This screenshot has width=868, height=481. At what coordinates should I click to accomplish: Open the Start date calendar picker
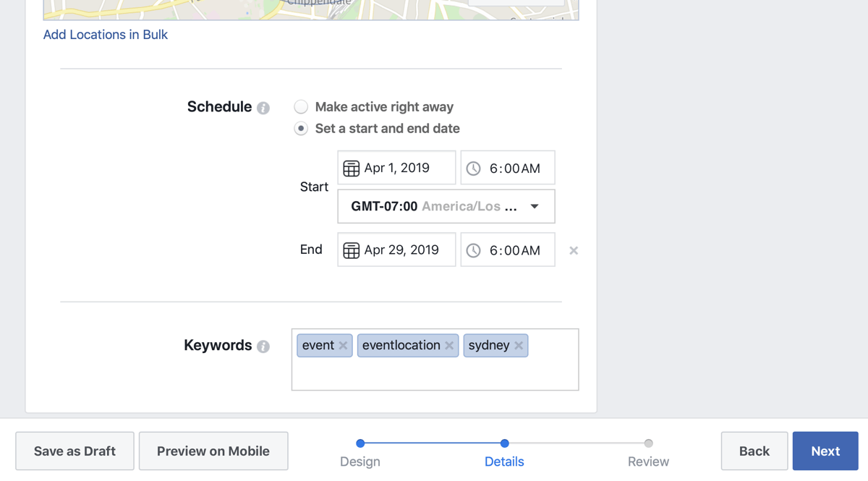point(396,167)
